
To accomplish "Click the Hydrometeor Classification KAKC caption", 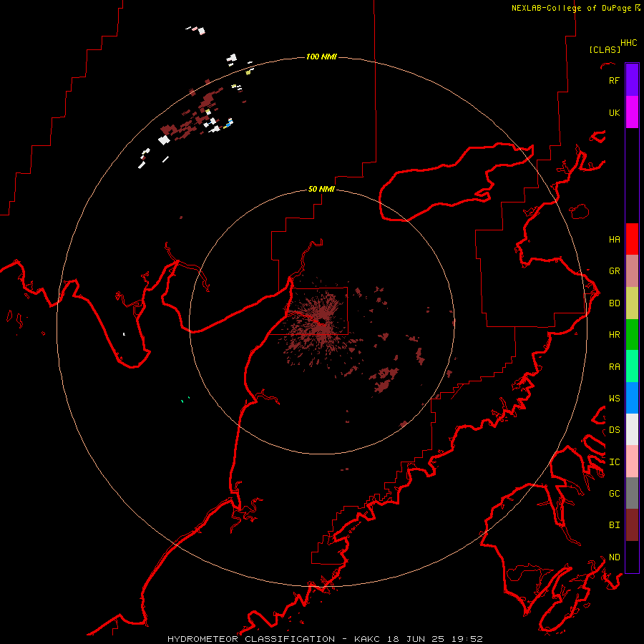I will (x=325, y=639).
